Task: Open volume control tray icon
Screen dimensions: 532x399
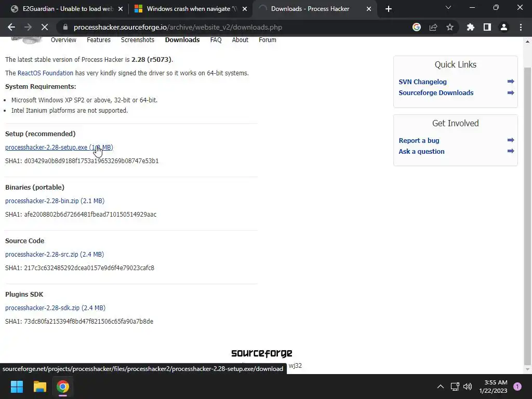Action: (468, 387)
